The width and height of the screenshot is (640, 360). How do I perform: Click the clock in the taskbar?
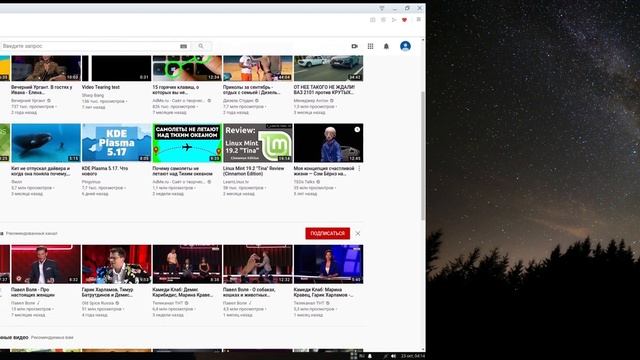point(413,356)
